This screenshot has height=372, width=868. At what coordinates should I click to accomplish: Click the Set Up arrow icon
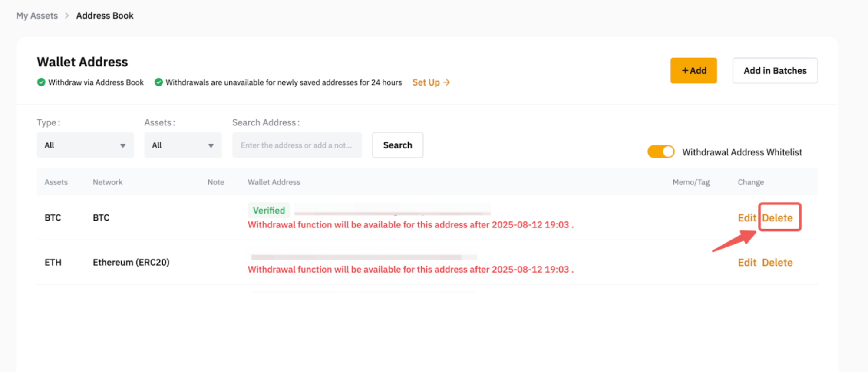(x=446, y=82)
